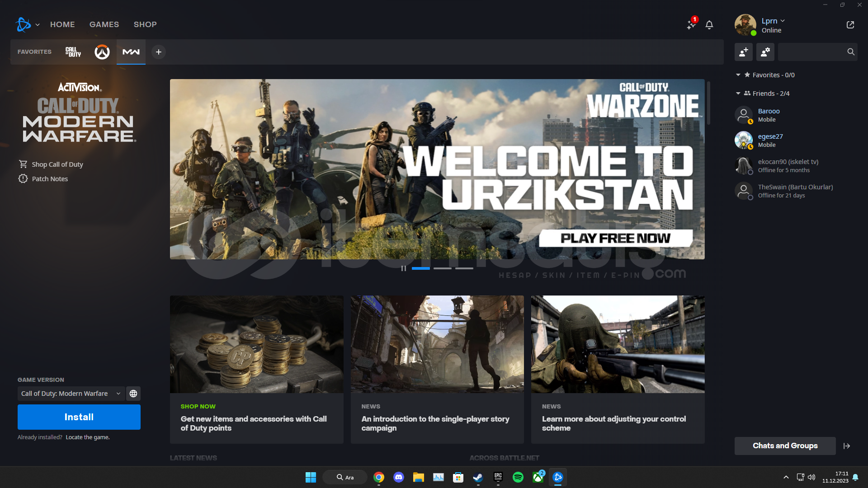Click the blue Install button
Viewport: 868px width, 488px height.
(x=79, y=417)
